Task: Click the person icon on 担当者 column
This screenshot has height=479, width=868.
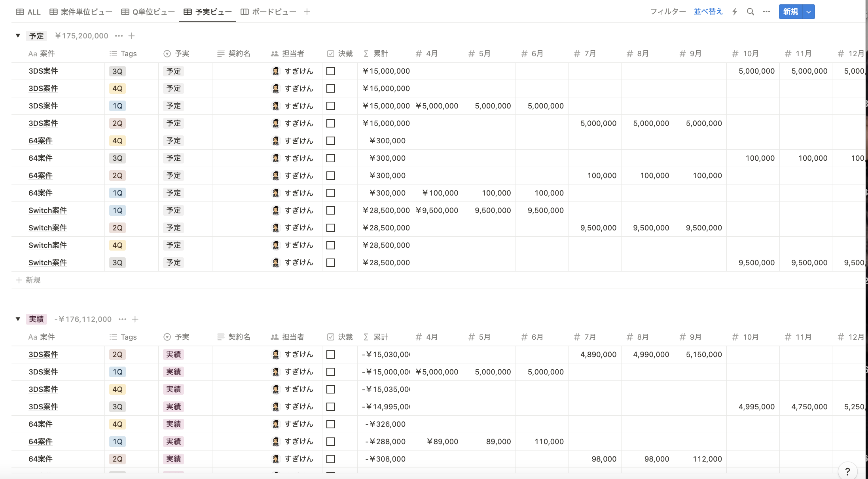Action: 274,53
